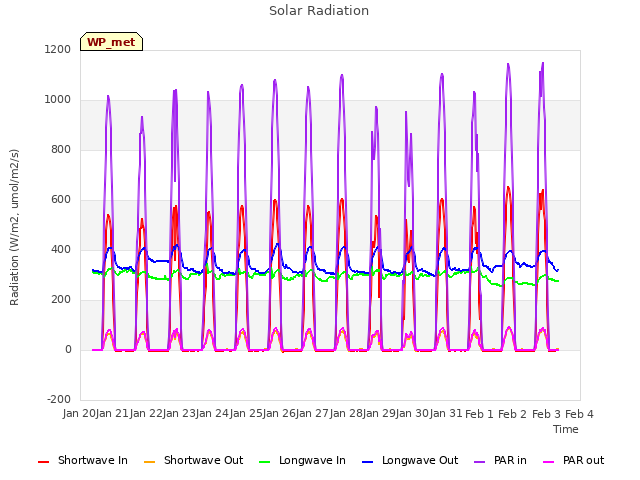The height and width of the screenshot is (480, 640).
Task: Click the 200 y-axis tick label
Action: (61, 300)
